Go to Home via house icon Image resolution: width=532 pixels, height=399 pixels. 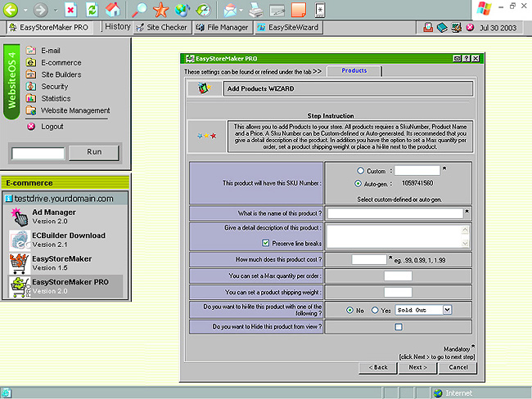(x=113, y=10)
